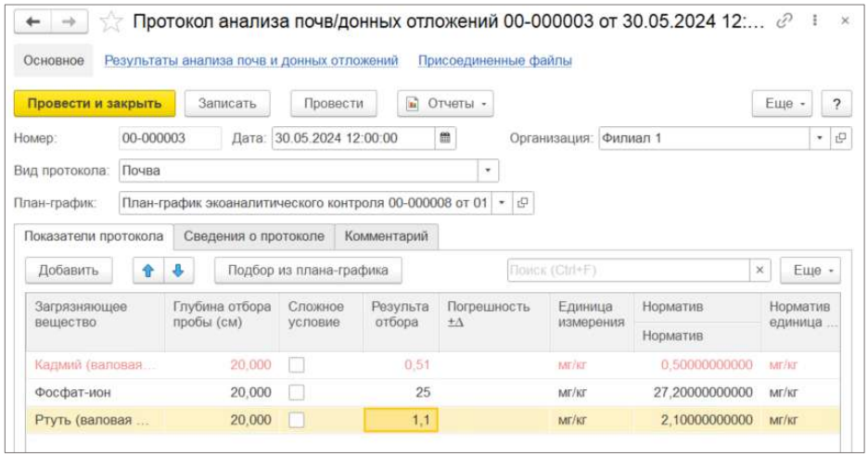The image size is (868, 456).
Task: Mark document as favorite with star icon
Action: 111,22
